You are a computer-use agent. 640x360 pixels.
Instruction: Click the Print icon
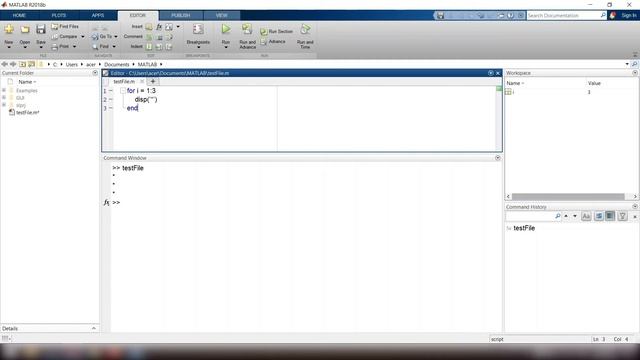[x=55, y=47]
